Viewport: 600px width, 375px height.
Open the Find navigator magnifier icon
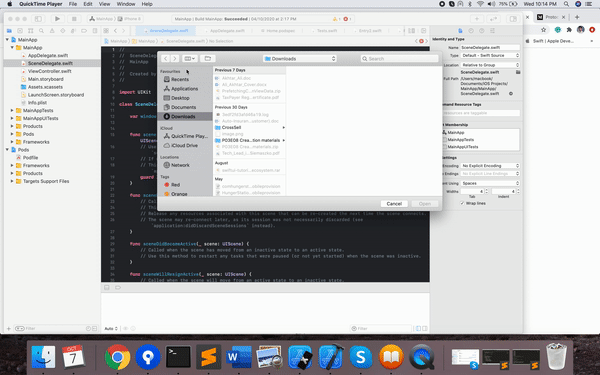pos(41,31)
